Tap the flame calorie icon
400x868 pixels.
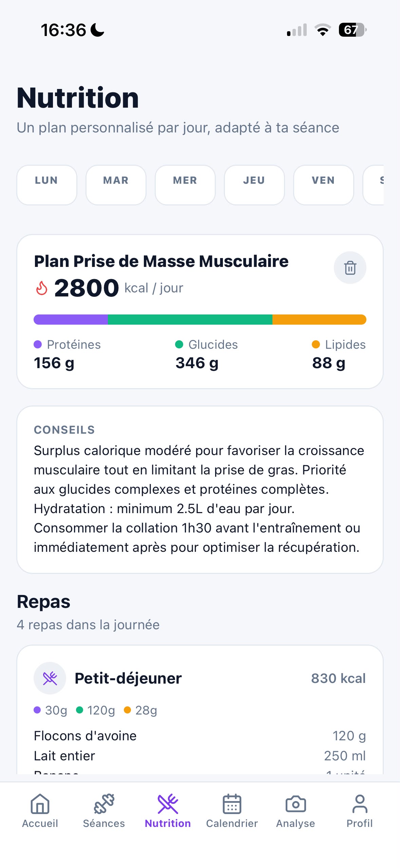(x=42, y=288)
